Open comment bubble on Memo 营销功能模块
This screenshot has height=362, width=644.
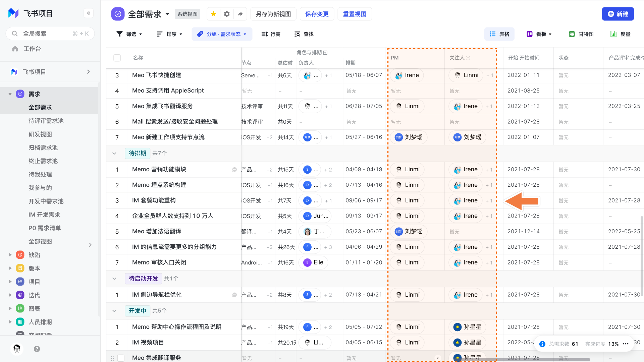234,170
